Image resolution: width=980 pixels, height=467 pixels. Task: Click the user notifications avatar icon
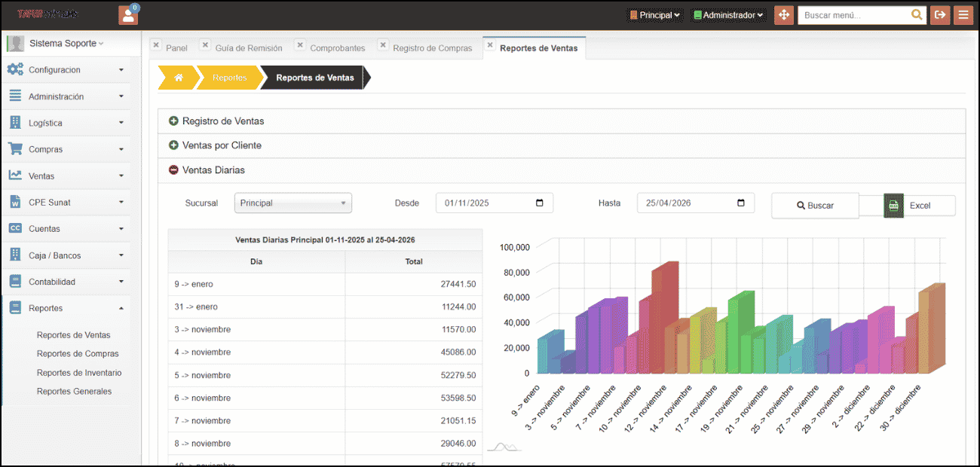(x=128, y=14)
